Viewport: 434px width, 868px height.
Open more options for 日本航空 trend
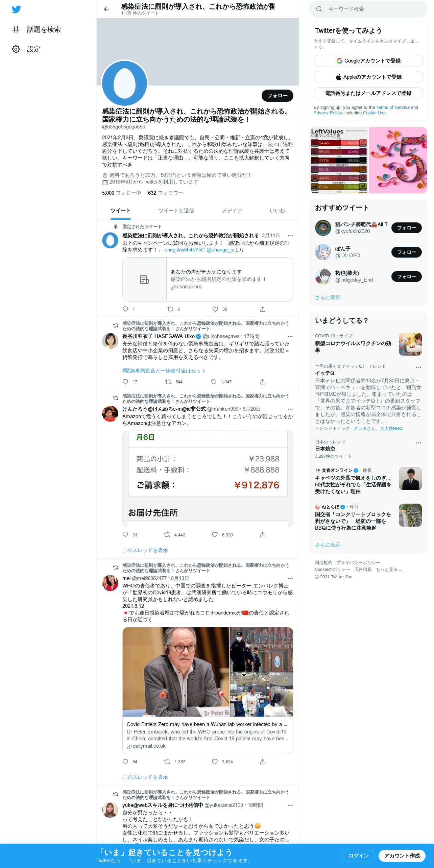pos(418,442)
